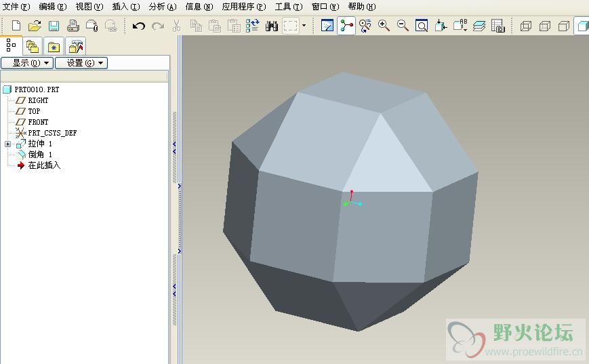Expand the 拉伸 1 feature node
The image size is (589, 364).
coord(7,144)
